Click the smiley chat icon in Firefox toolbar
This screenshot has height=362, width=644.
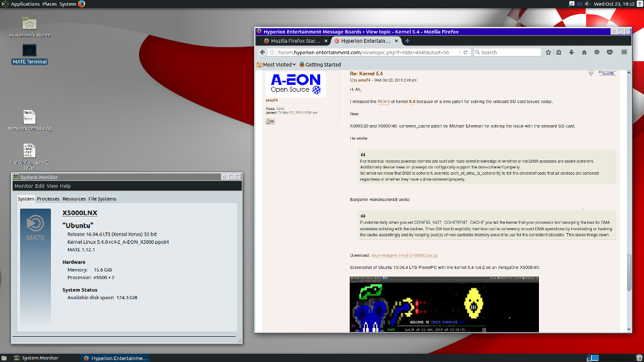(x=597, y=53)
